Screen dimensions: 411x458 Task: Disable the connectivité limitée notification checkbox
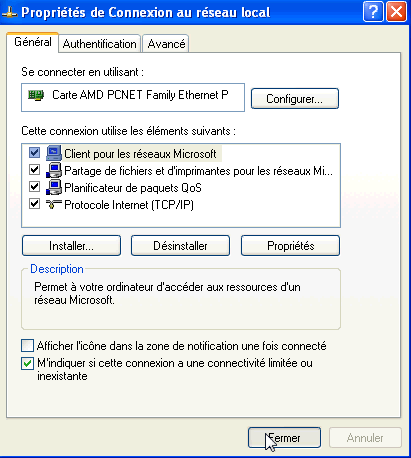tap(27, 363)
